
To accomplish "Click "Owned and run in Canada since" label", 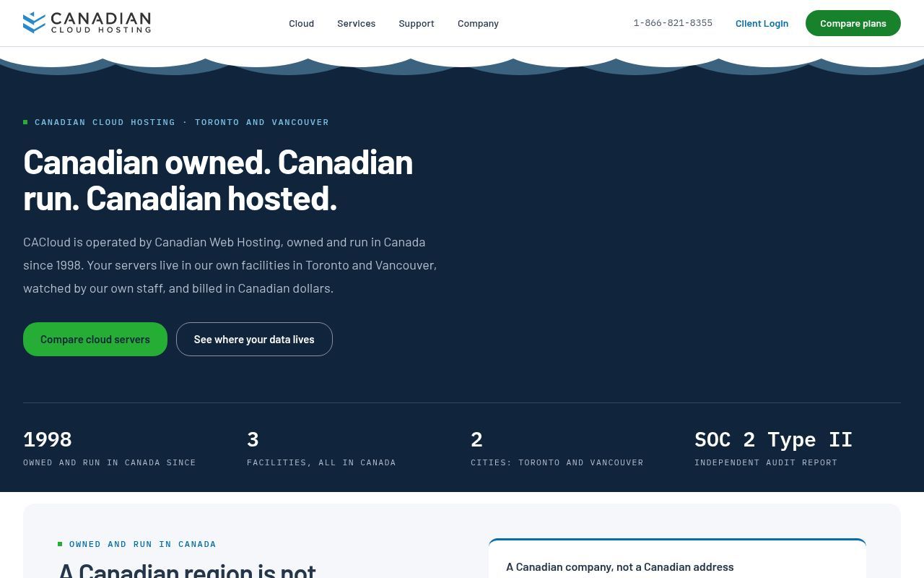I will click(110, 462).
